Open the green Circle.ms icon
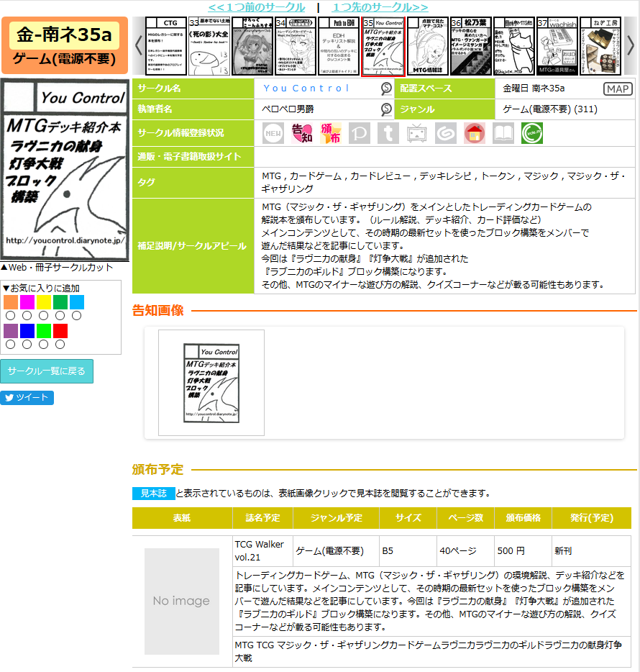 pyautogui.click(x=532, y=133)
